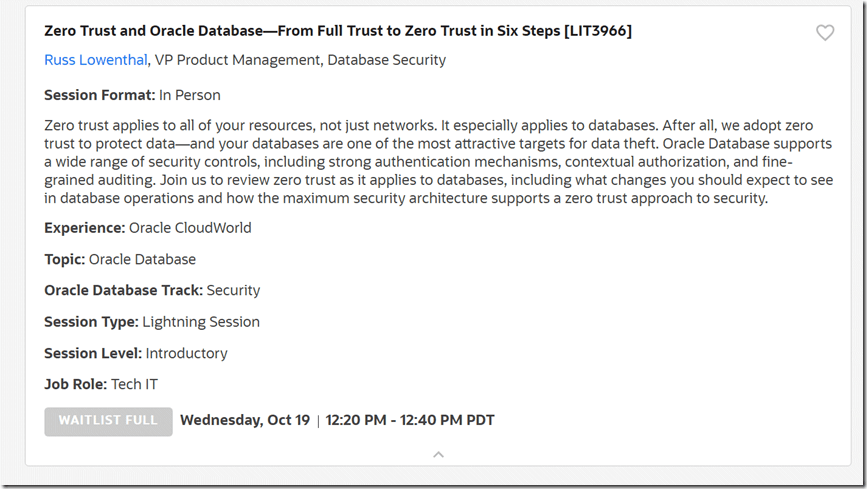Select the In Person format value

[190, 95]
